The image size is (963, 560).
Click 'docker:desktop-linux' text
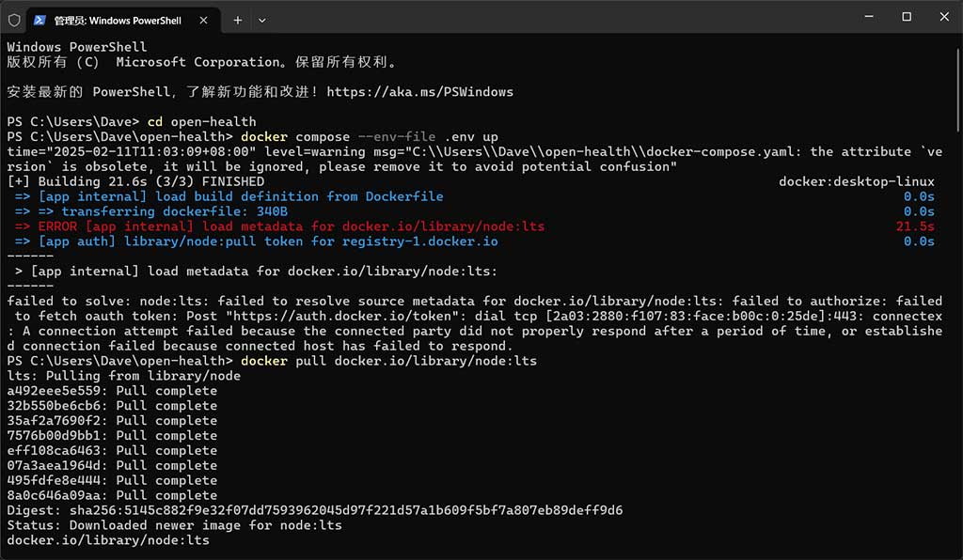click(x=856, y=181)
